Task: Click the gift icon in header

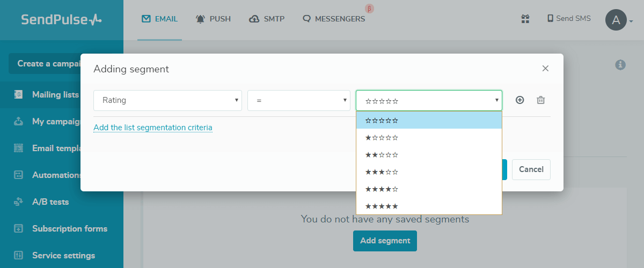Action: click(525, 19)
